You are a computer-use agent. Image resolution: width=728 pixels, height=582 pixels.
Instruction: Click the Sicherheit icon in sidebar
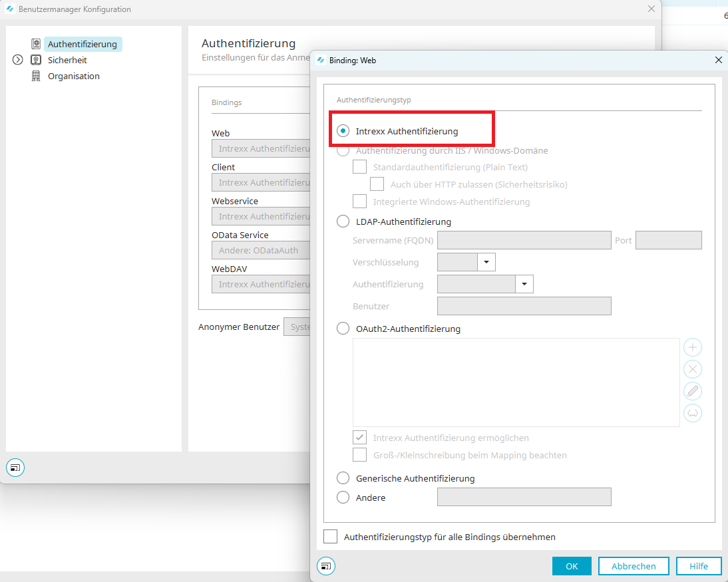coord(36,60)
